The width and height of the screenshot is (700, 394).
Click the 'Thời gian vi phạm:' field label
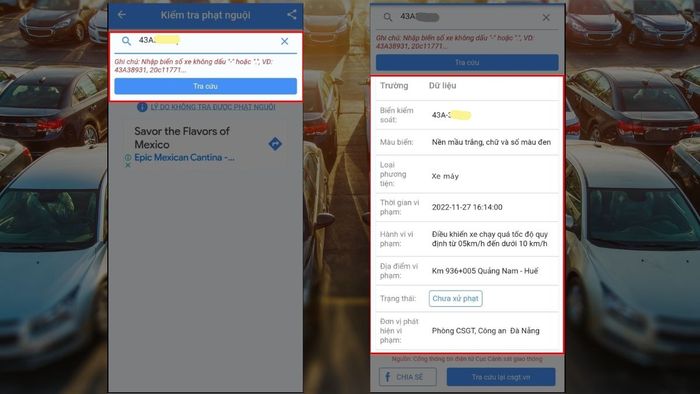(x=400, y=207)
